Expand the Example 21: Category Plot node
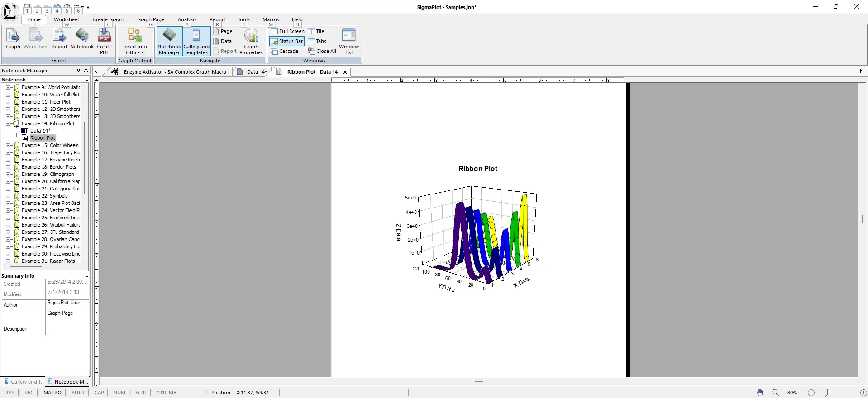The image size is (868, 398). tap(8, 189)
